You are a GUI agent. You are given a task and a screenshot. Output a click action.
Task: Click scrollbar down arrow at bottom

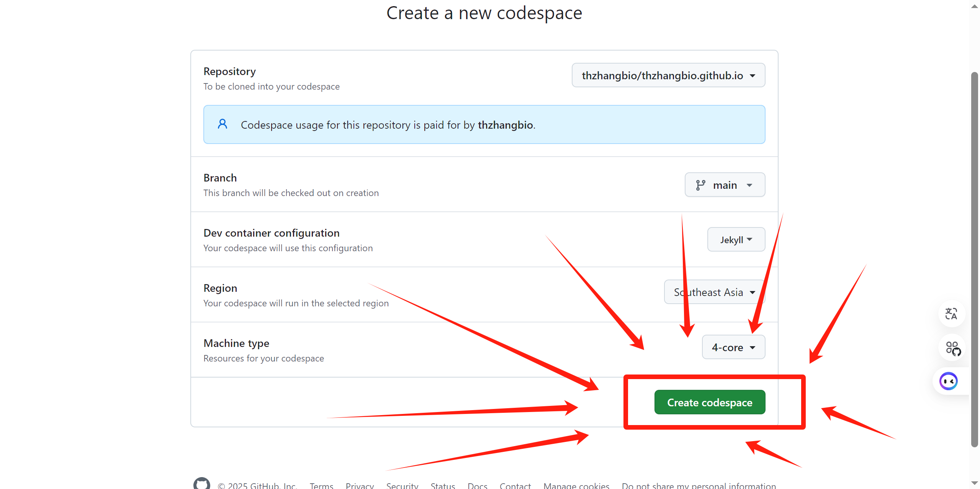point(975,483)
